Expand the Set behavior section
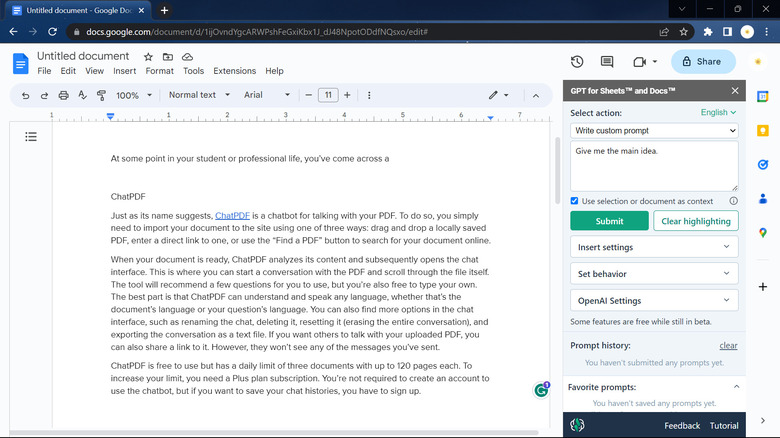780x438 pixels. tap(654, 273)
